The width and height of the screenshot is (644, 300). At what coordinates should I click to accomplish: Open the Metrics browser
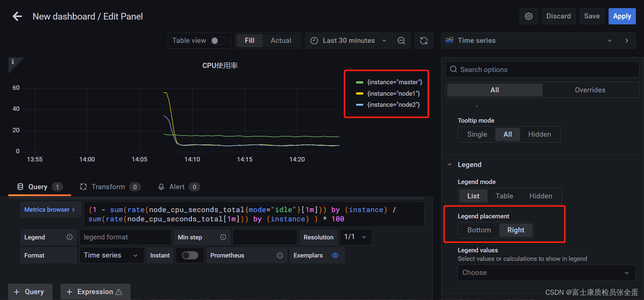tap(51, 209)
